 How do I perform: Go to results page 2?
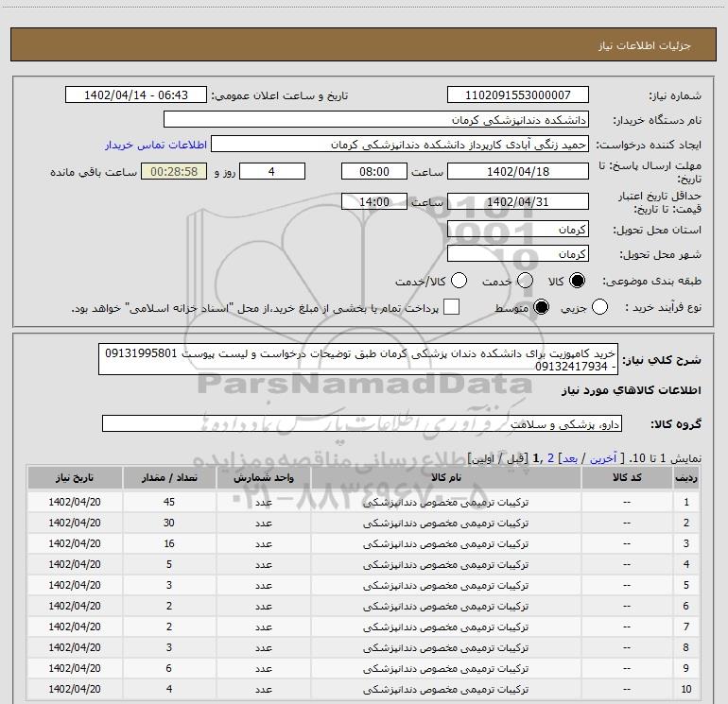[x=550, y=458]
